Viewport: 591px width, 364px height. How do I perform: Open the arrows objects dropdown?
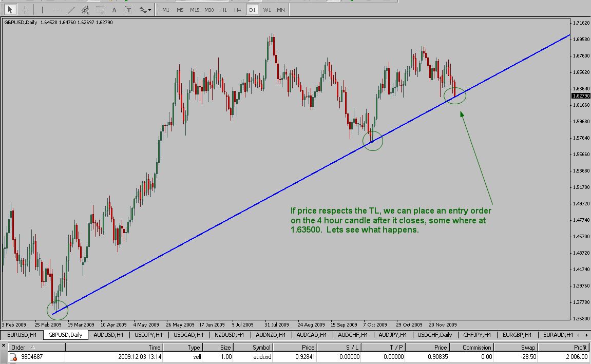(145, 10)
